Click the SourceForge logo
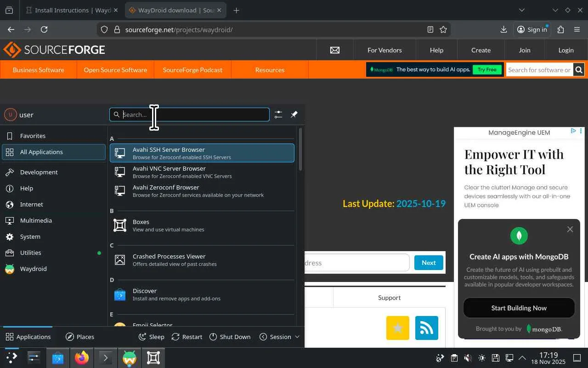588x368 pixels. tap(54, 50)
